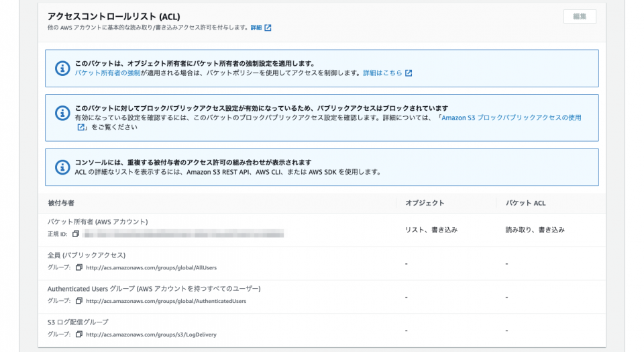Click info icon in コンソール notice
Viewport: 644px width, 352px height.
tap(62, 167)
